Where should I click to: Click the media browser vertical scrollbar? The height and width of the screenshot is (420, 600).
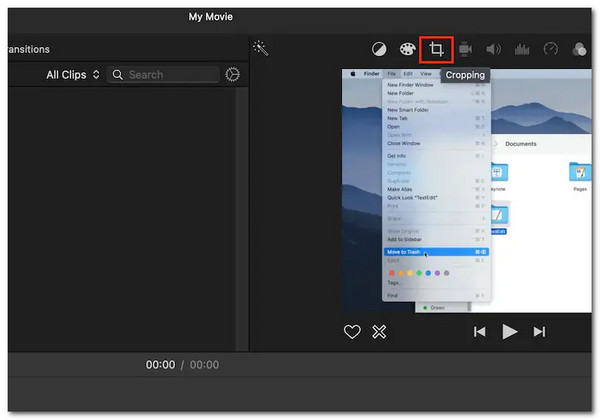[x=241, y=218]
